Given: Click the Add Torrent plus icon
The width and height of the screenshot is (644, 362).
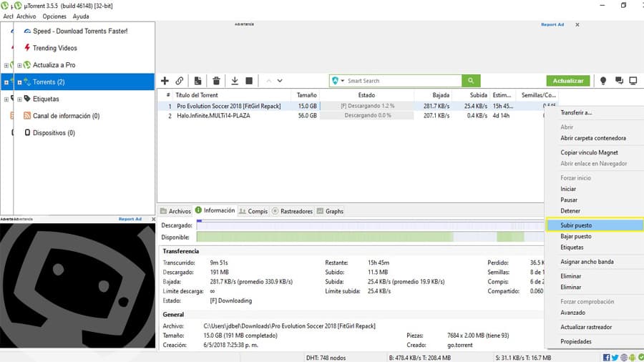Looking at the screenshot, I should pyautogui.click(x=165, y=80).
